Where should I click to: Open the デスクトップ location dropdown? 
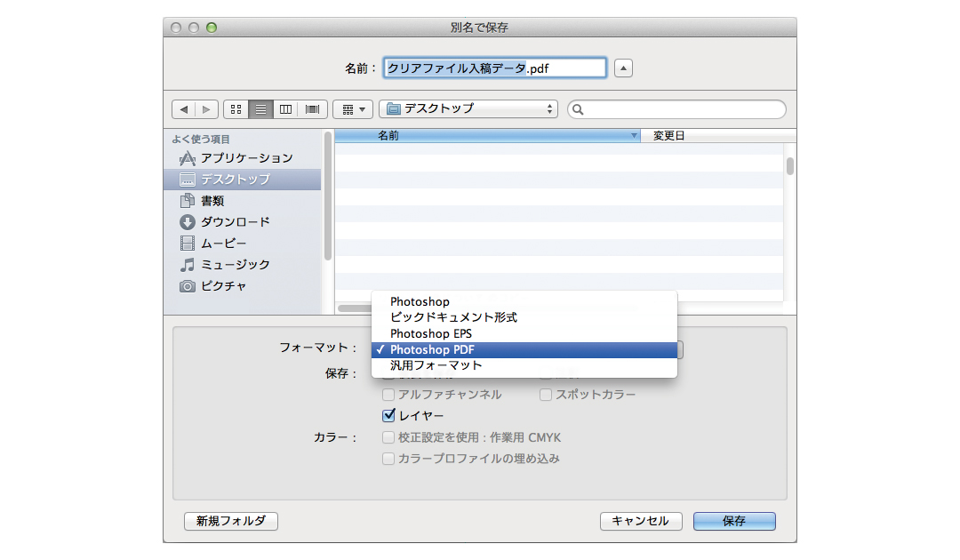coord(468,108)
